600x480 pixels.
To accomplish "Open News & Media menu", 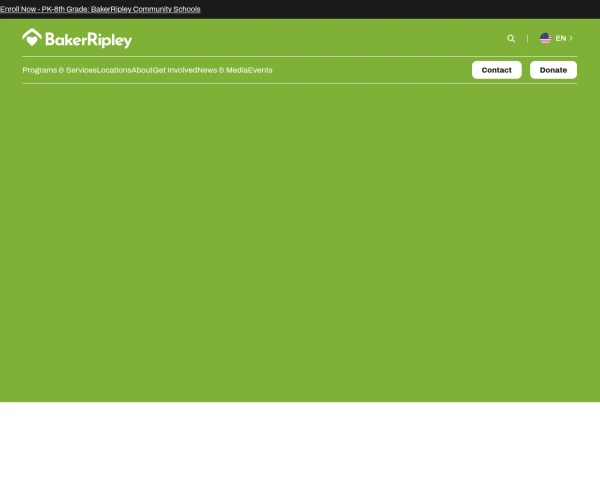I will pos(222,70).
